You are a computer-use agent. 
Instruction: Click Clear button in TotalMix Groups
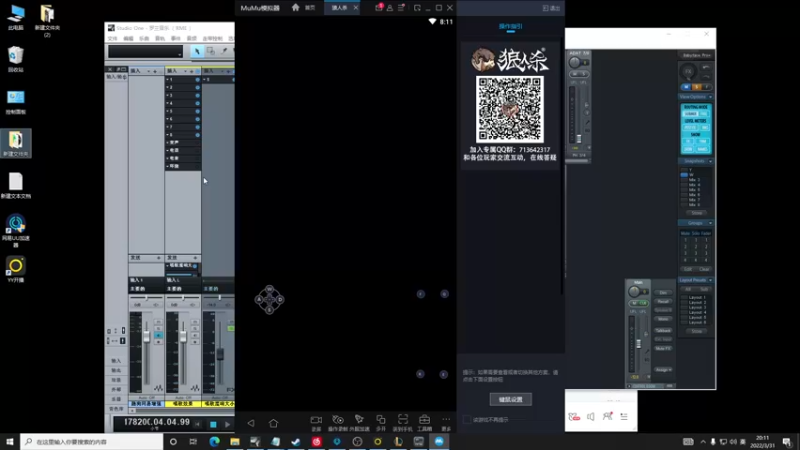pos(705,269)
